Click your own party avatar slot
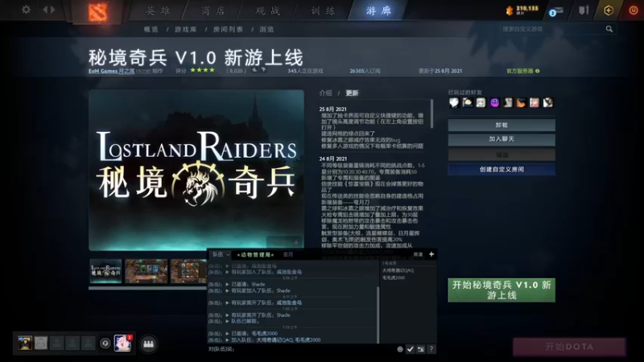 pyautogui.click(x=25, y=343)
